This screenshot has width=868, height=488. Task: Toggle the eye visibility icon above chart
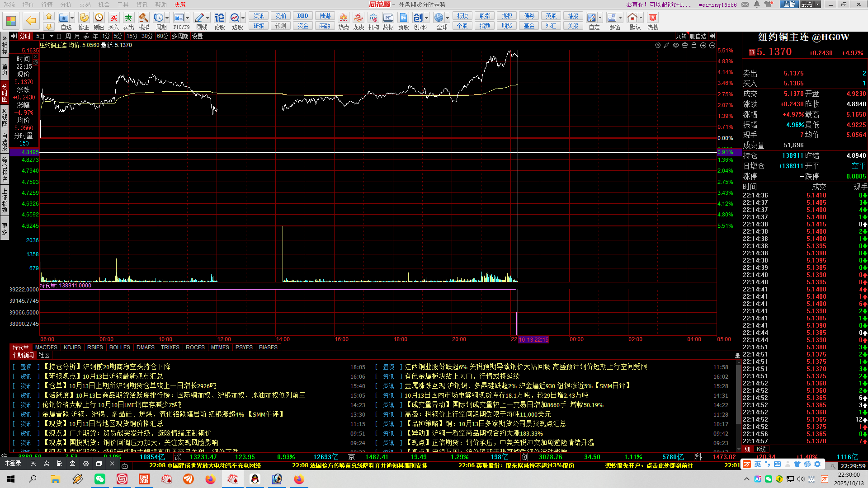click(x=676, y=45)
